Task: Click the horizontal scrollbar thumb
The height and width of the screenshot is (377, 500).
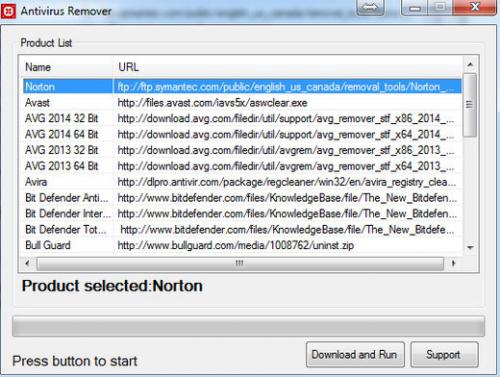Action: pyautogui.click(x=240, y=263)
